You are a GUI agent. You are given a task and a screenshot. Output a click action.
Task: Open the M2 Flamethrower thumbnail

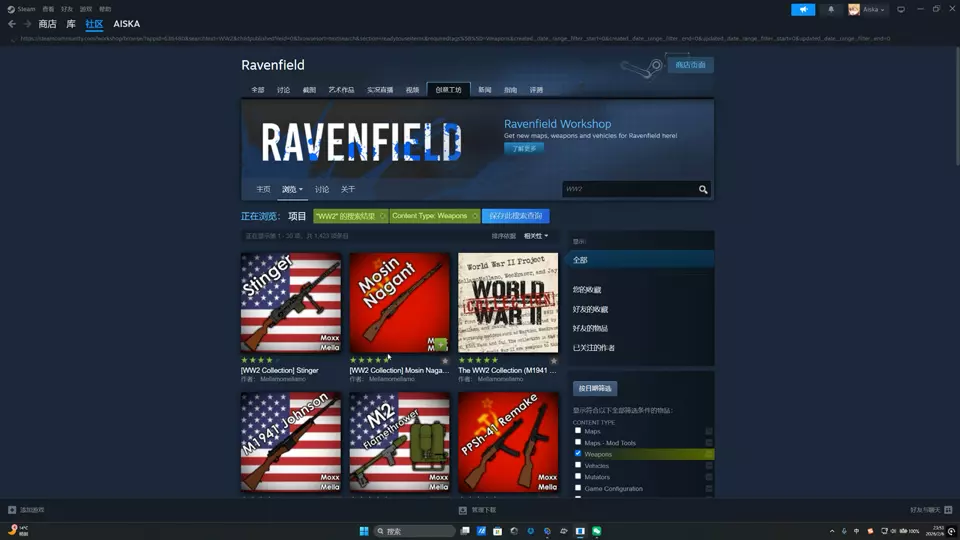tap(399, 441)
